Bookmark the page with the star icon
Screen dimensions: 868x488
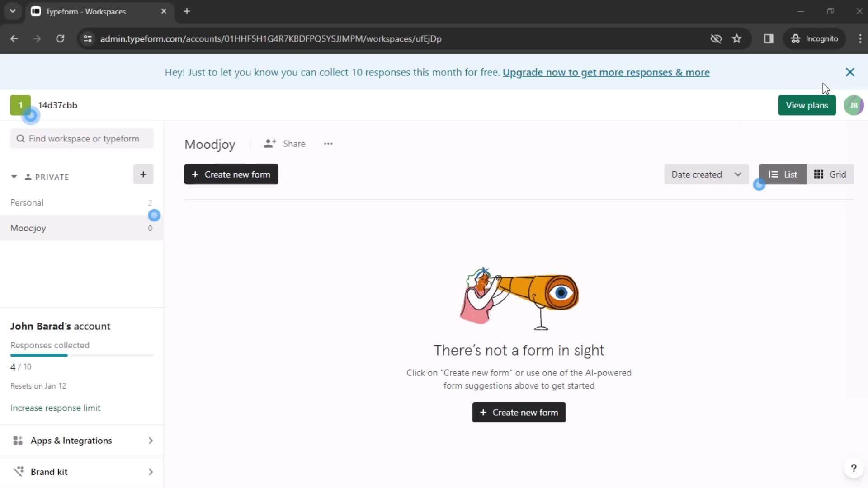click(x=737, y=39)
